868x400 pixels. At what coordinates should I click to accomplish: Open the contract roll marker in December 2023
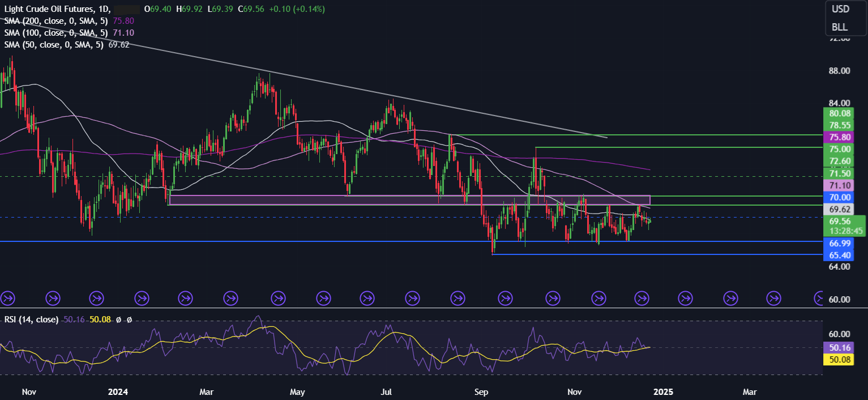(x=97, y=297)
